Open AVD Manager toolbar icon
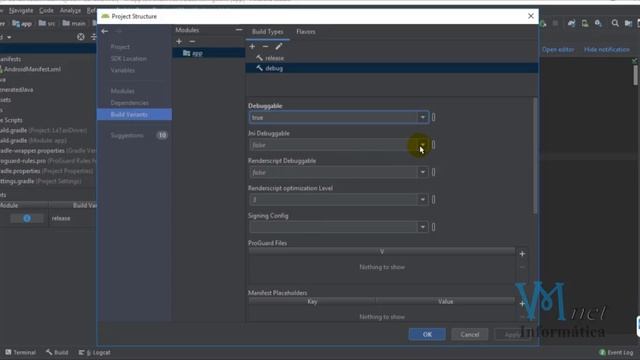640x360 pixels. coord(585,23)
